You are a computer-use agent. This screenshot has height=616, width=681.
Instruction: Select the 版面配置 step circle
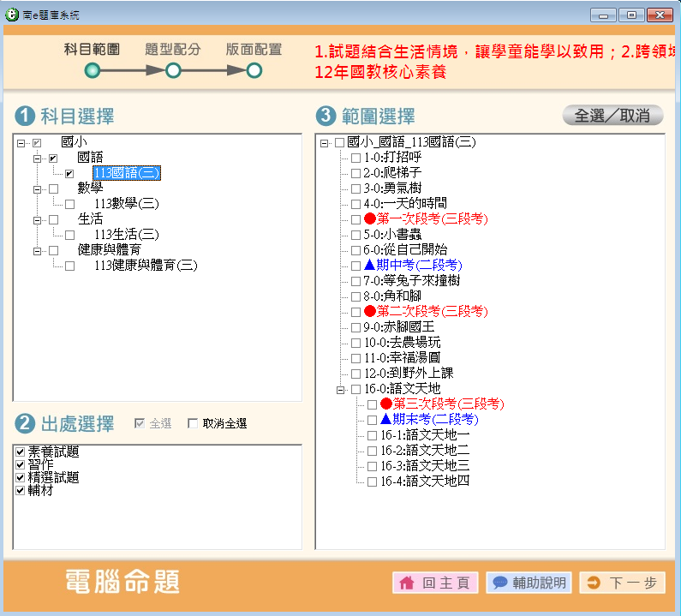coord(254,70)
